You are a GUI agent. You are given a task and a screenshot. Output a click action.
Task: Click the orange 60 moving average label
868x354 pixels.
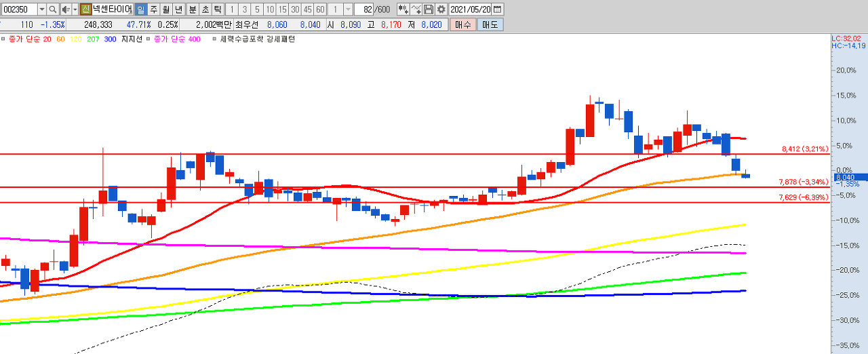[61, 39]
